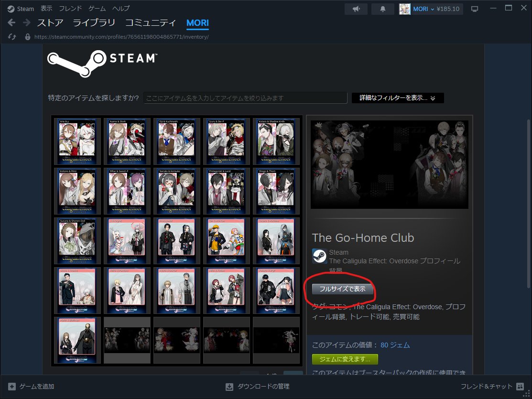Open the MORI profile tab
The height and width of the screenshot is (399, 532).
[x=197, y=23]
